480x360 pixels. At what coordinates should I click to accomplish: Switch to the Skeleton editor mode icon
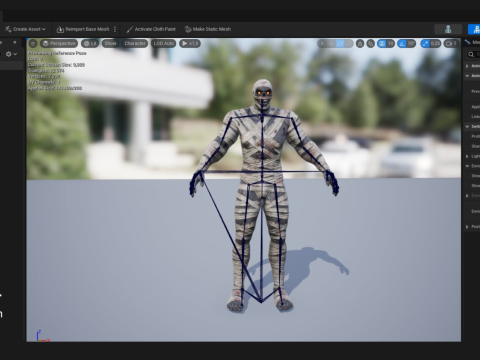click(x=448, y=29)
